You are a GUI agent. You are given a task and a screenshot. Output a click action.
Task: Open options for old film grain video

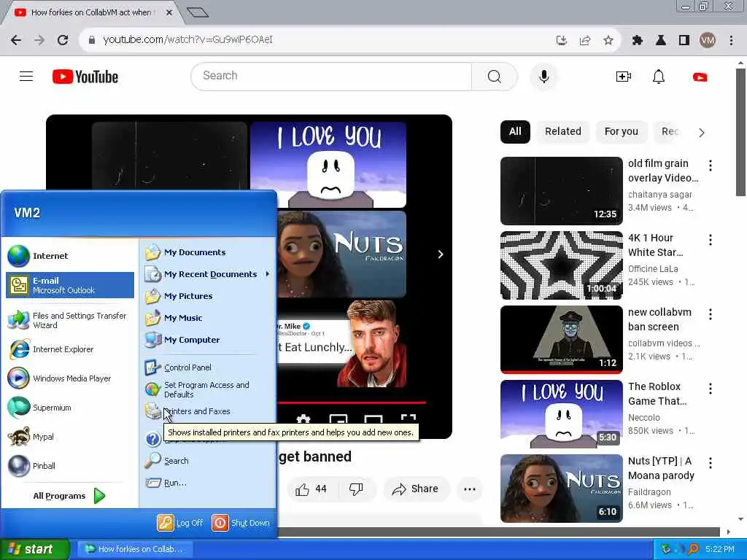pyautogui.click(x=711, y=166)
